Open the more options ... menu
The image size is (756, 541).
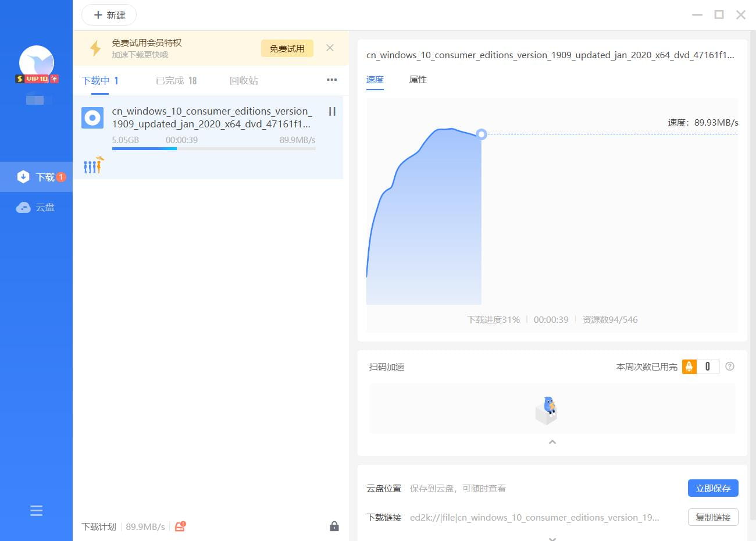pos(331,80)
